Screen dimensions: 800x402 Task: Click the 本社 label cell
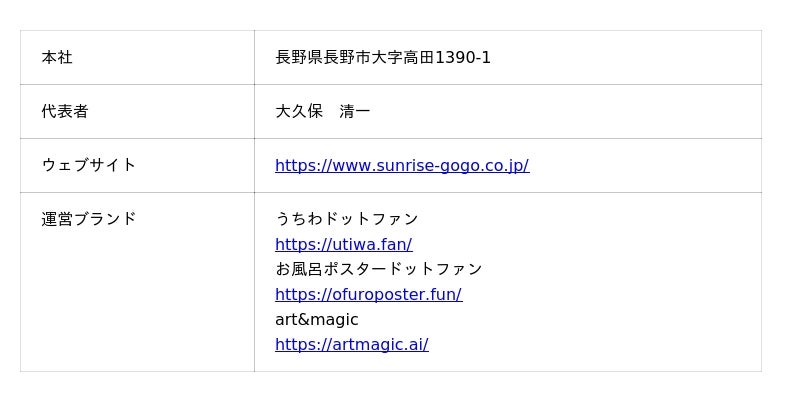point(57,58)
